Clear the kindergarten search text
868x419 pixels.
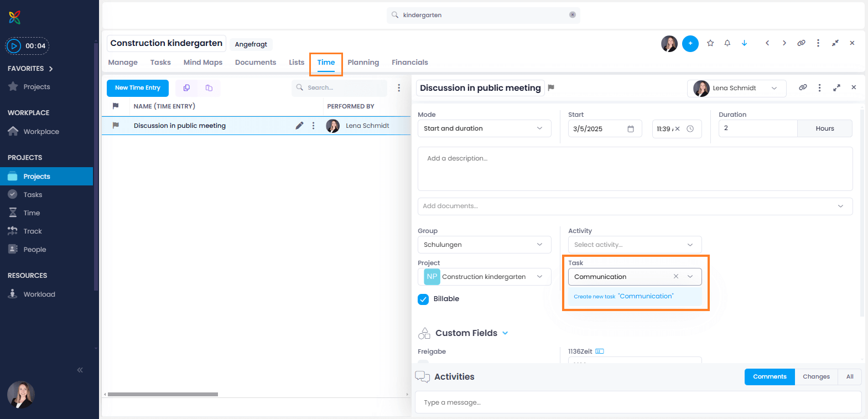coord(573,15)
